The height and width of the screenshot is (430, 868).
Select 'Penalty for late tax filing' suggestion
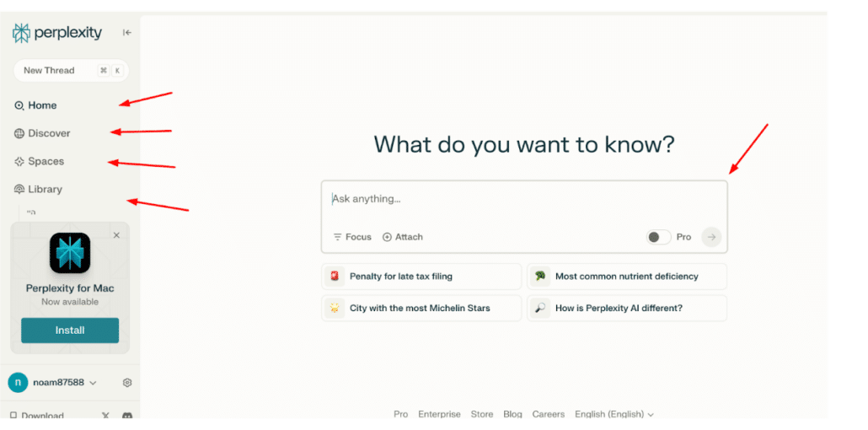(x=421, y=276)
